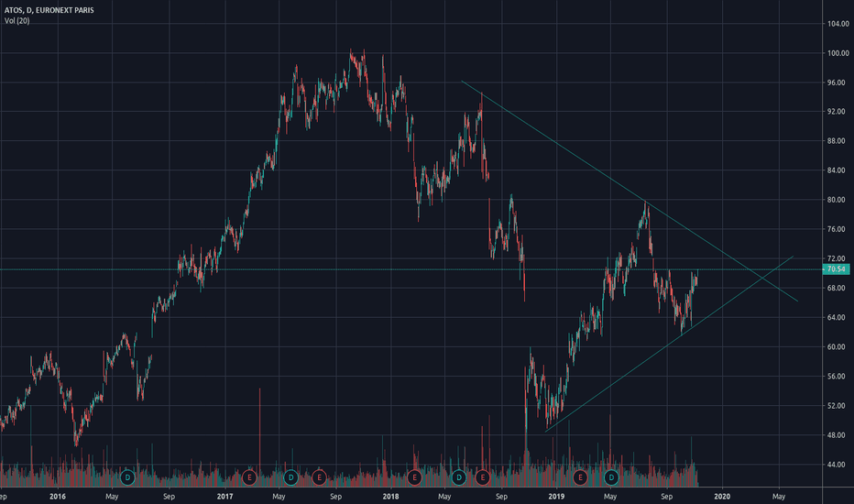Click the ATOS, D, EURONEXT PARIS symbol title
This screenshot has width=854, height=504.
[49, 10]
